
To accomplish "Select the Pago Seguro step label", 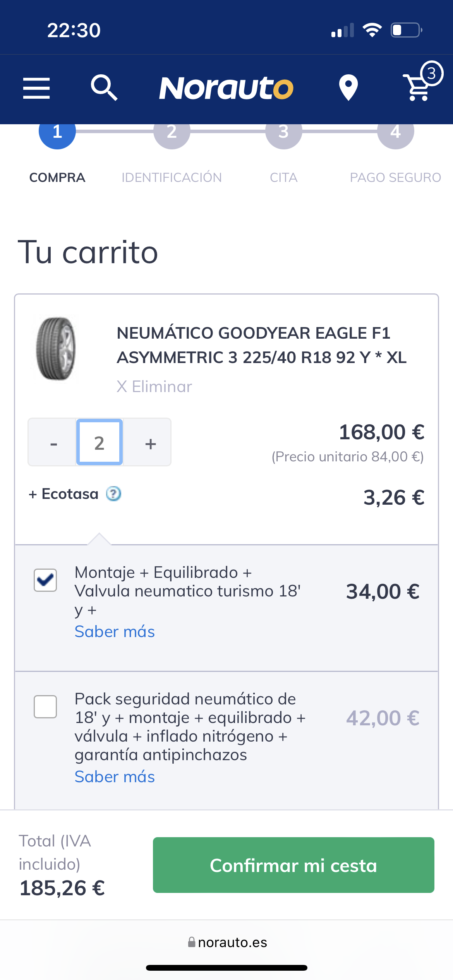I will tap(395, 178).
